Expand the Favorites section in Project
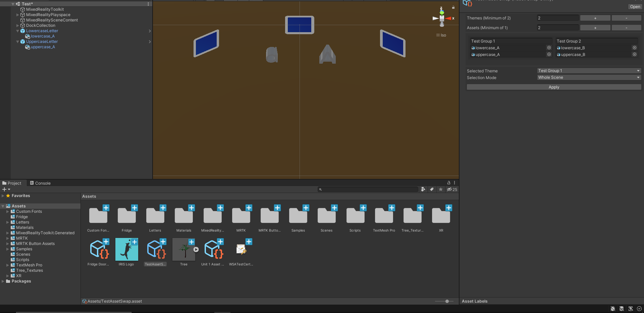This screenshot has width=644, height=313. tap(3, 196)
